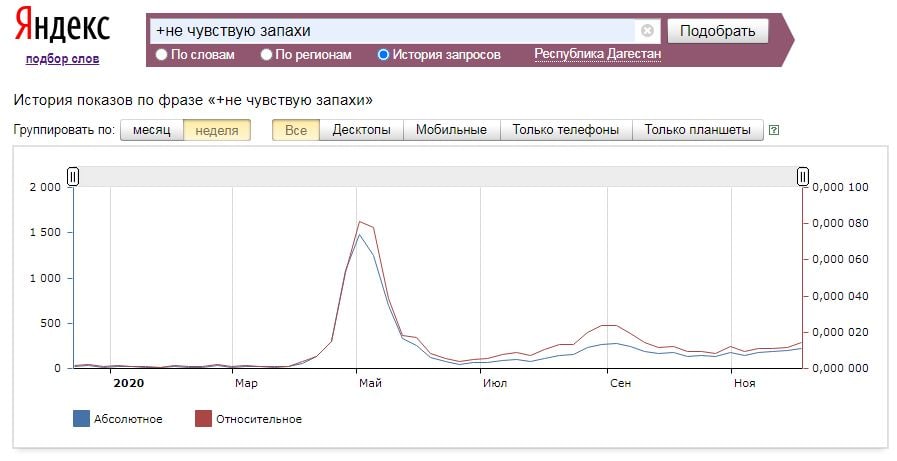897x461 pixels.
Task: Click the Июл axis label
Action: point(495,383)
